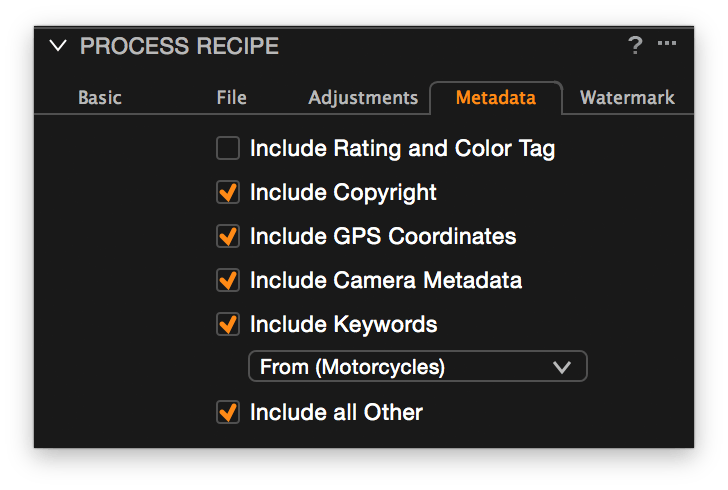Open the File tab
The image size is (728, 490).
click(x=231, y=98)
